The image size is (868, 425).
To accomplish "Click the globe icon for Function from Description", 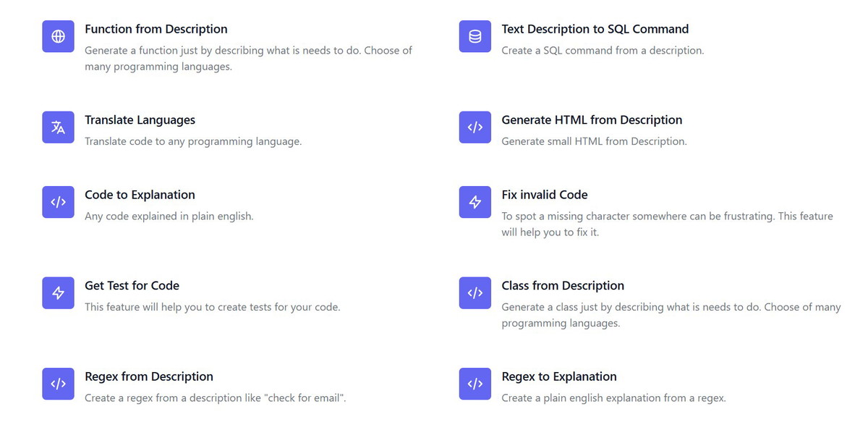I will 58,36.
